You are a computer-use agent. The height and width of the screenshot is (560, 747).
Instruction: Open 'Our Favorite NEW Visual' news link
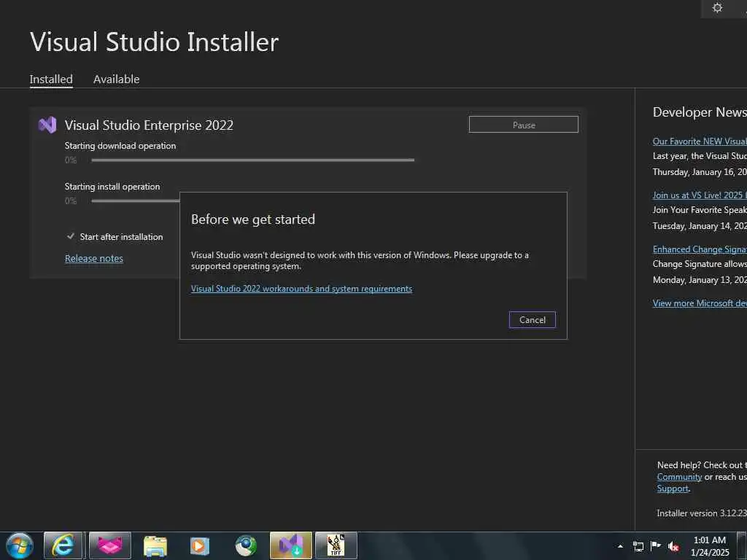tap(700, 141)
